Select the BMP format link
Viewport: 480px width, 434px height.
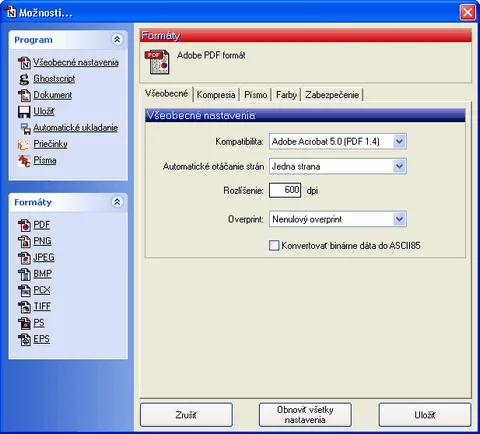tap(42, 274)
